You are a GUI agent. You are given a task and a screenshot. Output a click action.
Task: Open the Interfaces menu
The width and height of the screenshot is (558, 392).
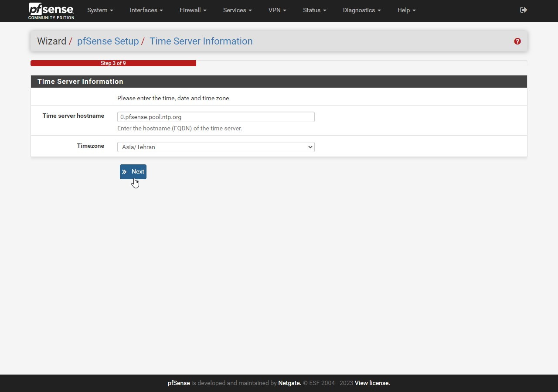click(146, 10)
